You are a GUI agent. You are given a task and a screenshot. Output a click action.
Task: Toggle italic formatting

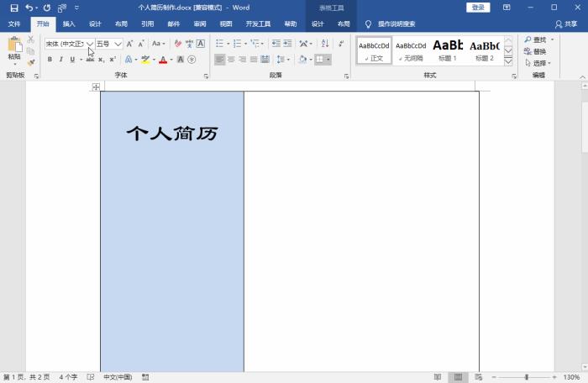click(x=60, y=60)
